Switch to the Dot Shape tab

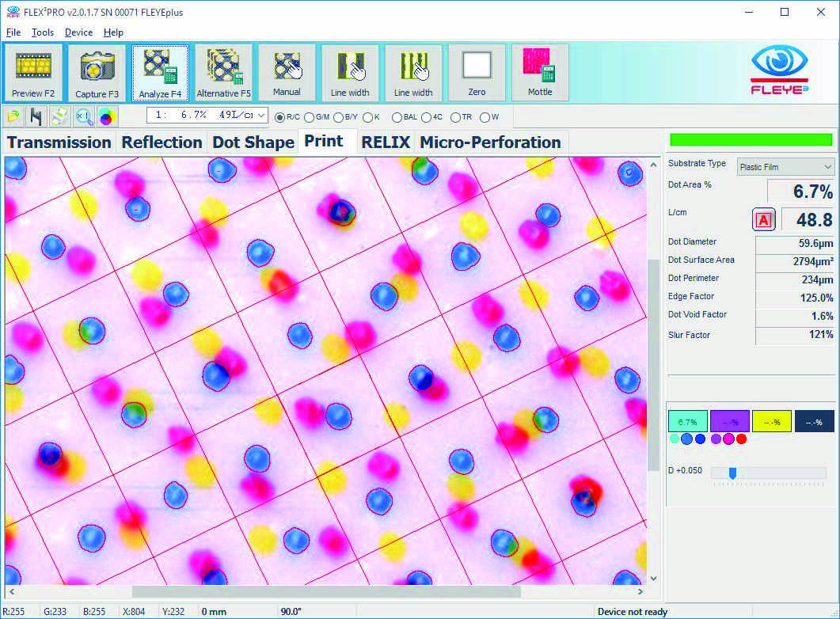(x=253, y=142)
